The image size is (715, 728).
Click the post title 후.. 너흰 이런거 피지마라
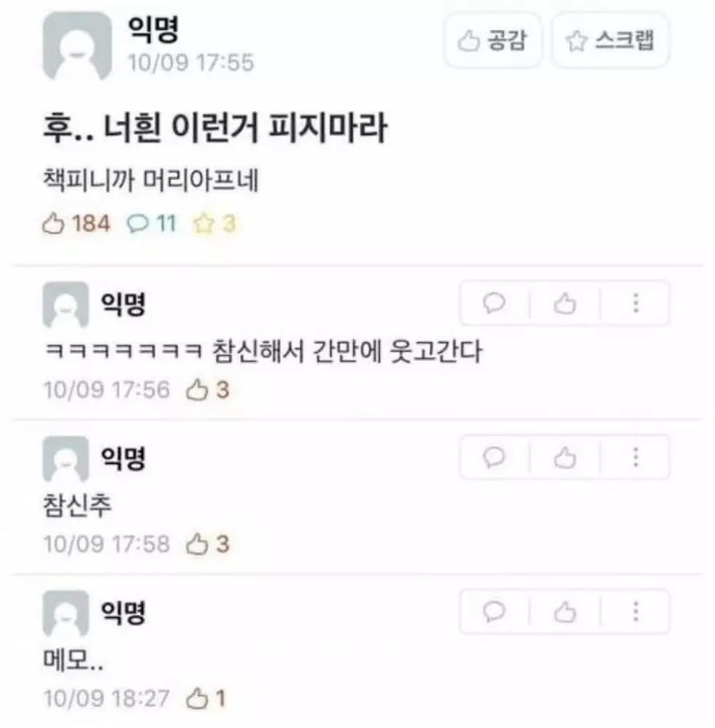pos(215,128)
